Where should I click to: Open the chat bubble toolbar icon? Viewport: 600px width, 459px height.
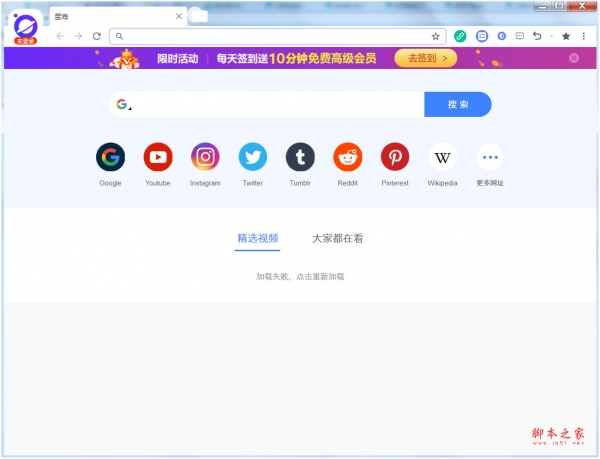(x=520, y=36)
